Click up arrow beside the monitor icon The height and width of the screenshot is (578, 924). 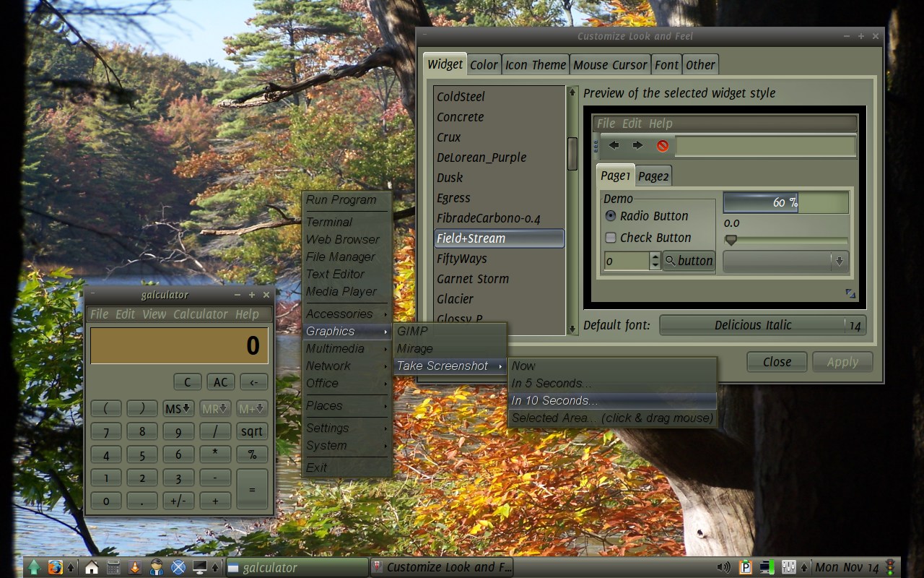215,567
